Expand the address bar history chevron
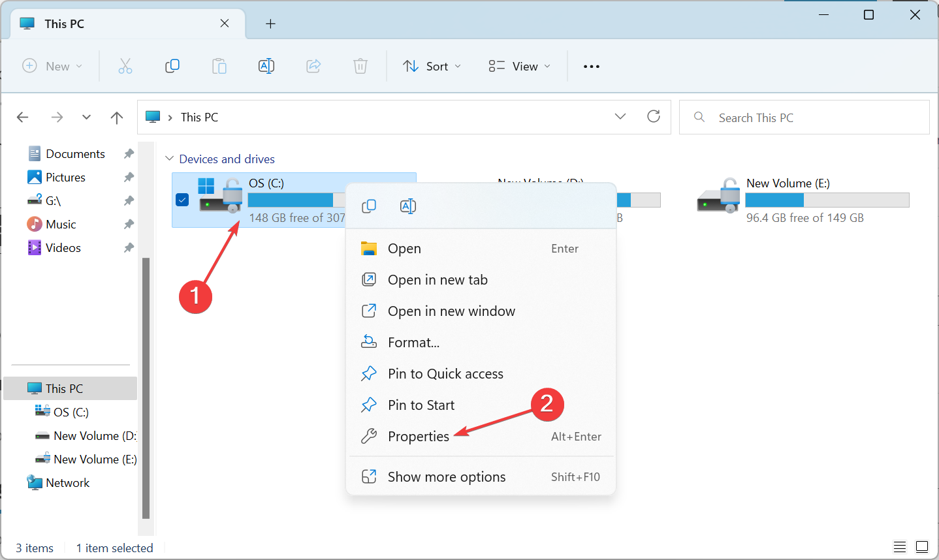This screenshot has height=560, width=939. click(x=620, y=116)
